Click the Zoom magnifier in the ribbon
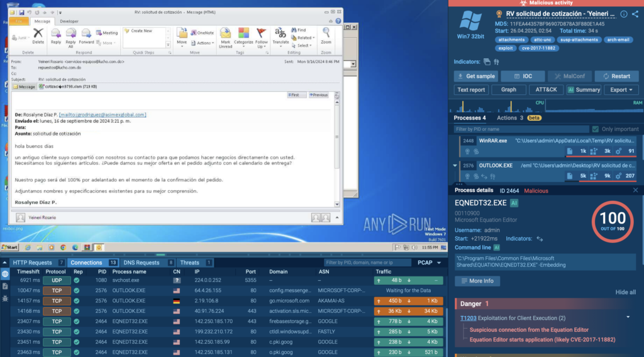Viewport: 644px width, 357px height. coord(326,36)
